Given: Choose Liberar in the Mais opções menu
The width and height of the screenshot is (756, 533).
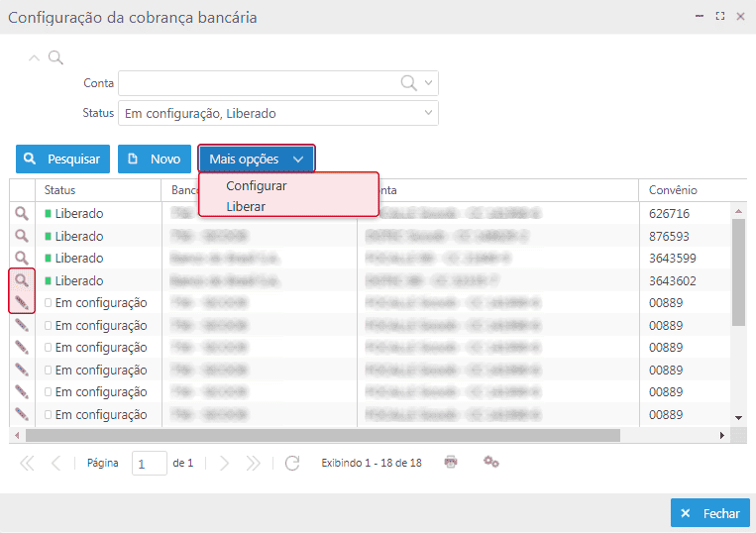Looking at the screenshot, I should (246, 206).
